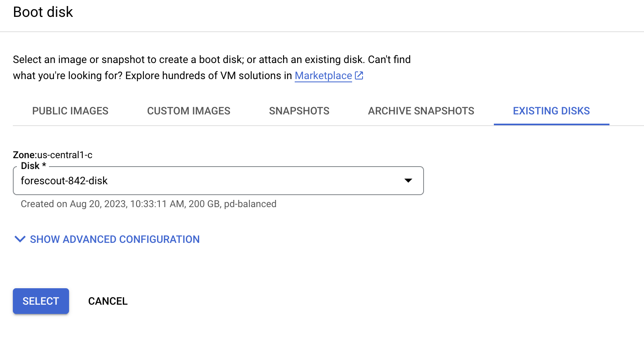Switch to the PUBLIC IMAGES tab
This screenshot has height=338, width=644.
pos(70,111)
